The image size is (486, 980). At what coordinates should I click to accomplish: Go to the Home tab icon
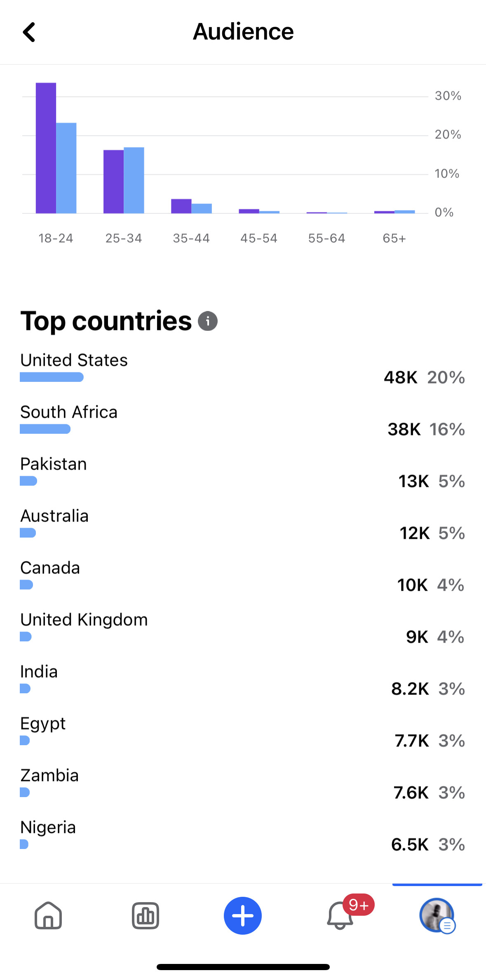coord(48,915)
